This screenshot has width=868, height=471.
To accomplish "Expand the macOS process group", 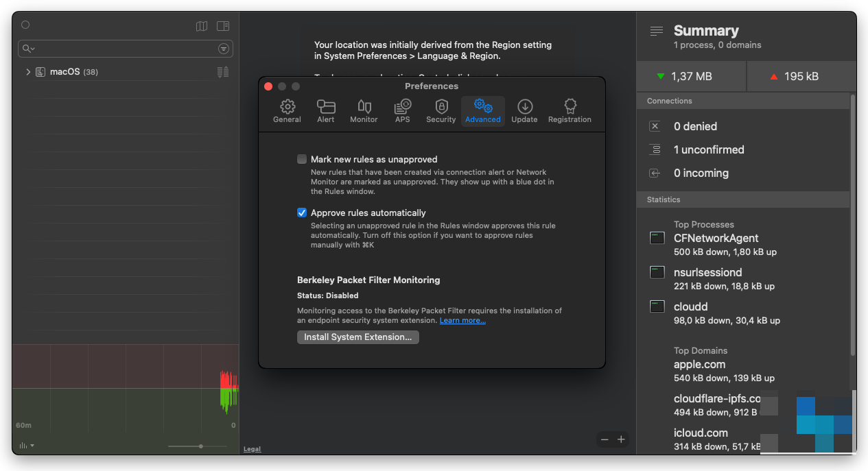I will (x=28, y=72).
